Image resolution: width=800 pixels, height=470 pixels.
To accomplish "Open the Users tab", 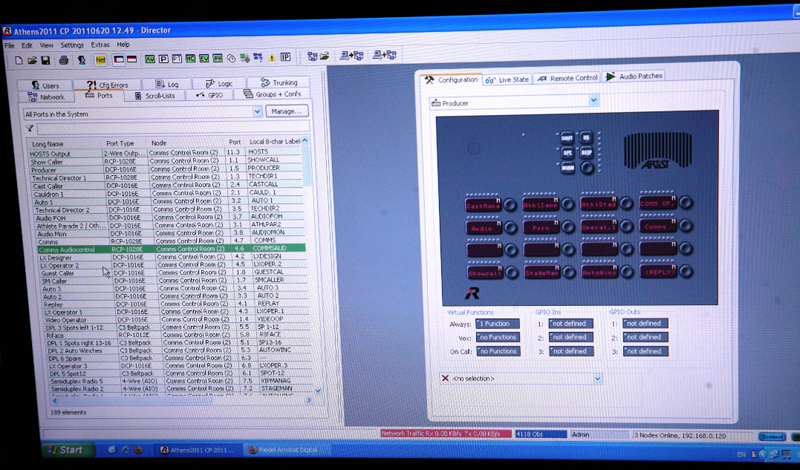I will tap(44, 85).
